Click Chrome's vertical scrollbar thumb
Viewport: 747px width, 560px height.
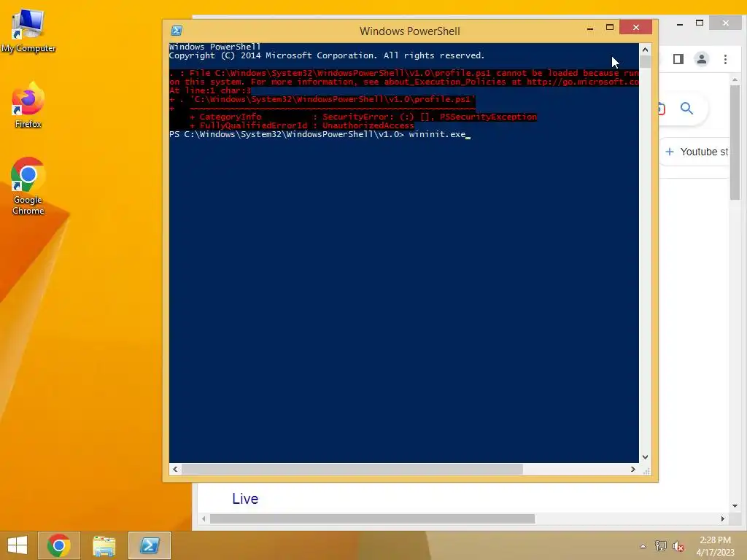[735, 142]
